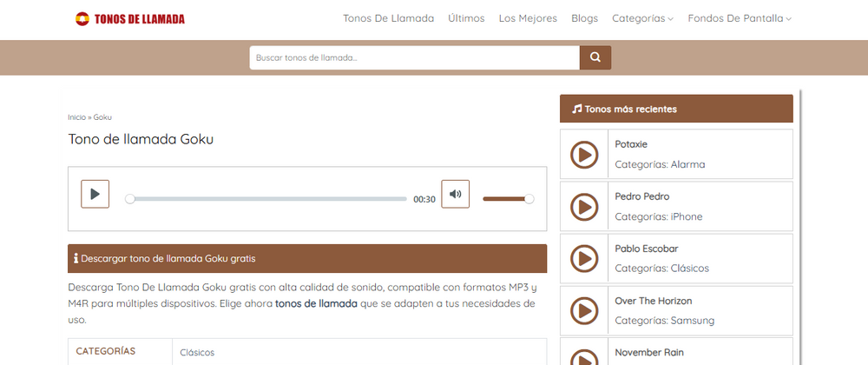This screenshot has height=365, width=868.
Task: Click the Tonos de Llamada site logo
Action: click(130, 19)
